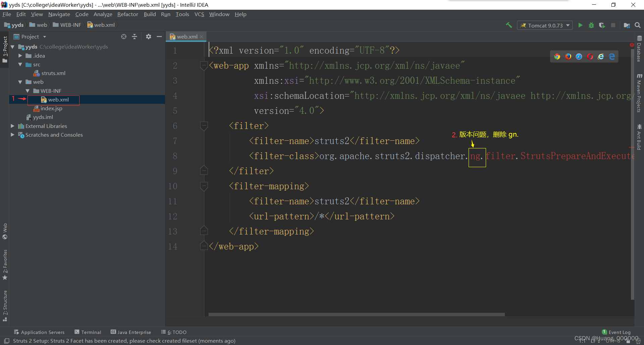Viewport: 644px width, 345px height.
Task: Click the editor horizontal scrollbar
Action: coord(357,315)
